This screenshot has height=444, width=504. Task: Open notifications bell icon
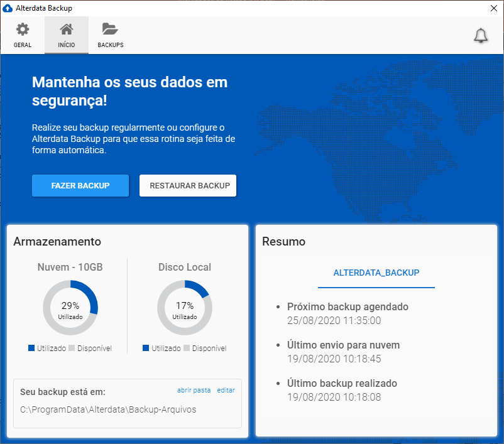(481, 36)
